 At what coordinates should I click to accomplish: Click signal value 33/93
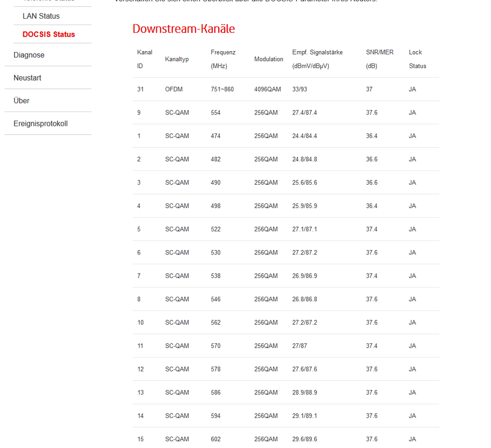(299, 89)
